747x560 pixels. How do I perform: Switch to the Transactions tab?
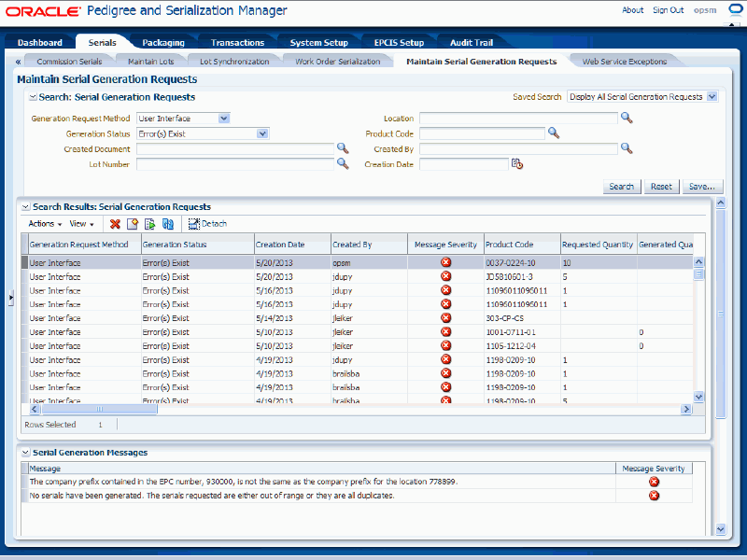238,42
